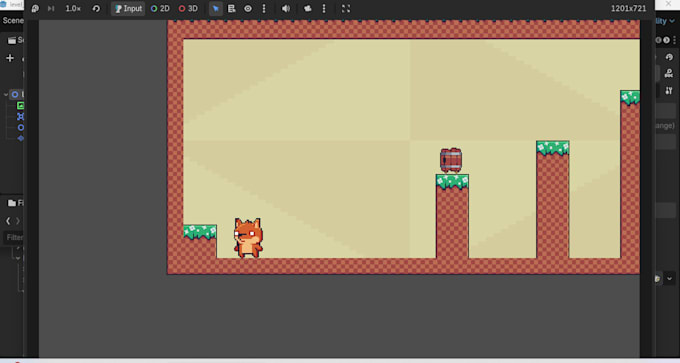The image size is (680, 363).
Task: Toggle selection visibility eye icon
Action: 248,9
